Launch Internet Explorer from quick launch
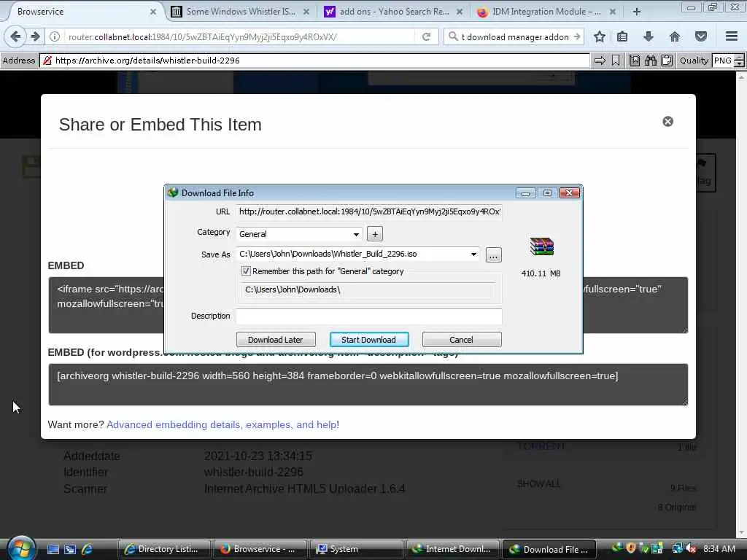This screenshot has height=560, width=747. [x=87, y=550]
